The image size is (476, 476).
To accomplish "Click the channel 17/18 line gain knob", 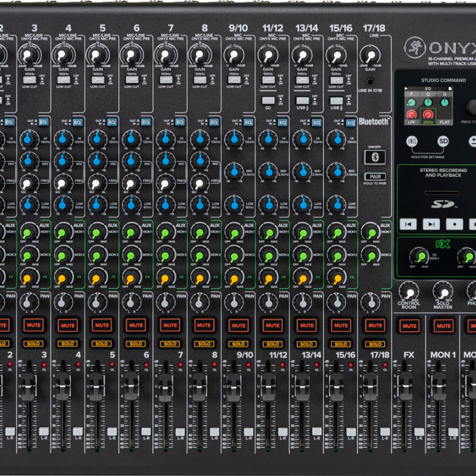I will point(369,56).
